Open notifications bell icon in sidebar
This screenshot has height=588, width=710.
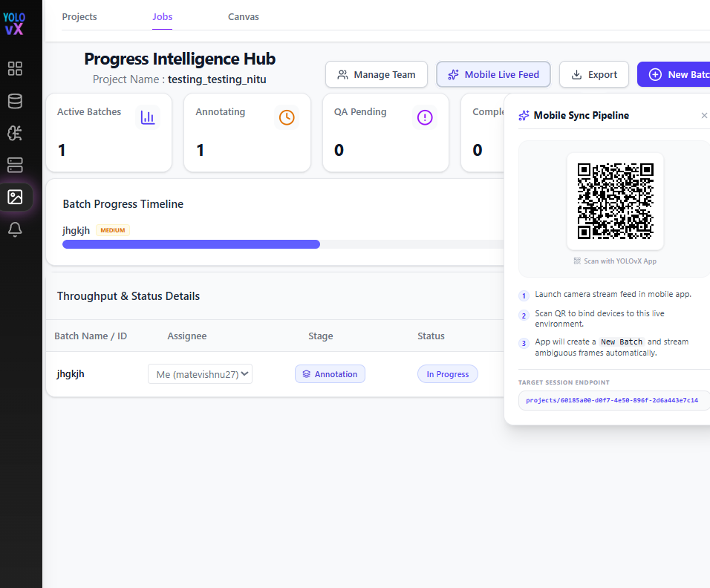(x=15, y=229)
